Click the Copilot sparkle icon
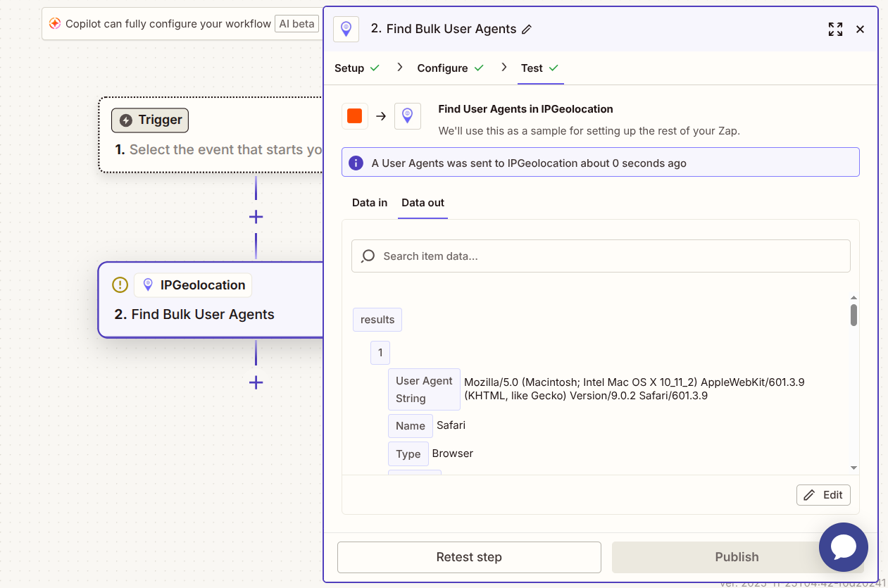The height and width of the screenshot is (588, 888). (x=55, y=24)
